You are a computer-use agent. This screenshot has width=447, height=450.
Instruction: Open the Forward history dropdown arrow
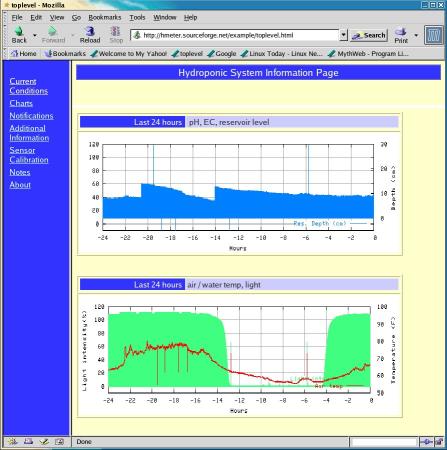[x=72, y=35]
